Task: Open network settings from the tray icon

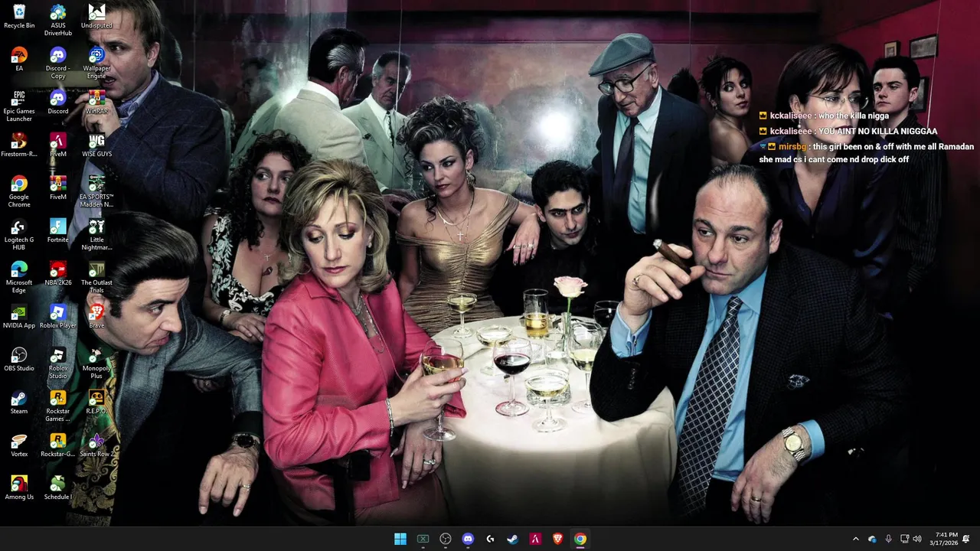Action: click(904, 539)
